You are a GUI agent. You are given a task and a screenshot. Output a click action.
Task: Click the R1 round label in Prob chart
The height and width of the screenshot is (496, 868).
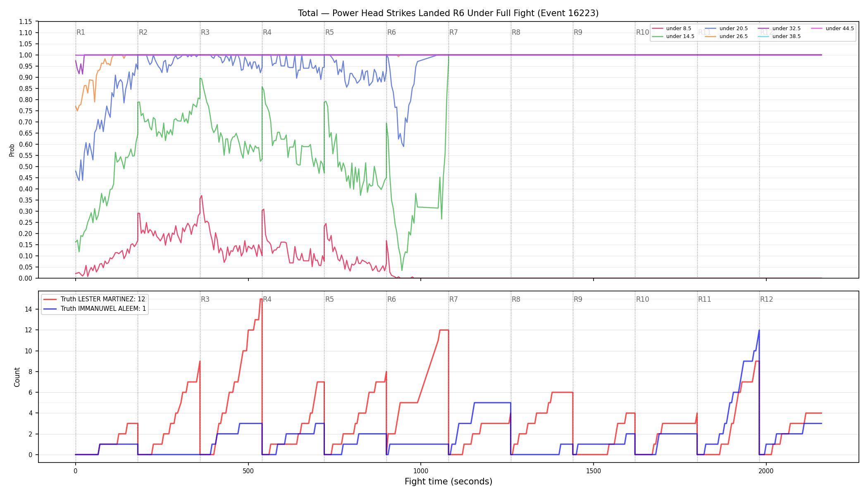coord(81,32)
